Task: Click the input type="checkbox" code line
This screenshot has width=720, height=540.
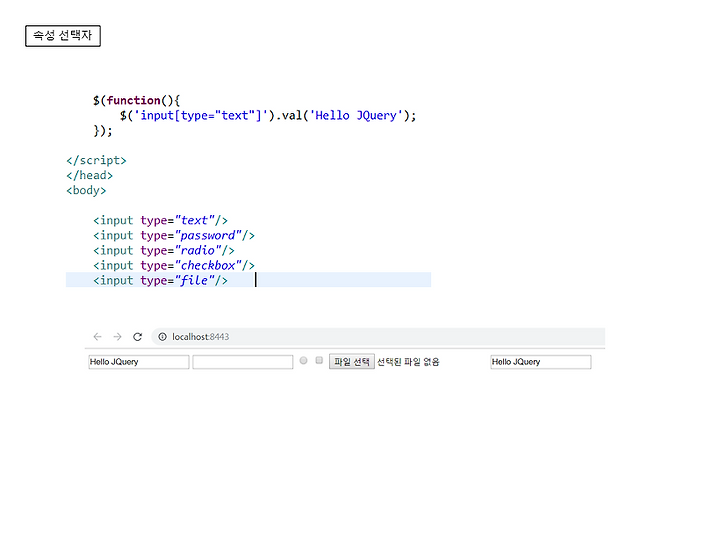Action: pyautogui.click(x=174, y=265)
